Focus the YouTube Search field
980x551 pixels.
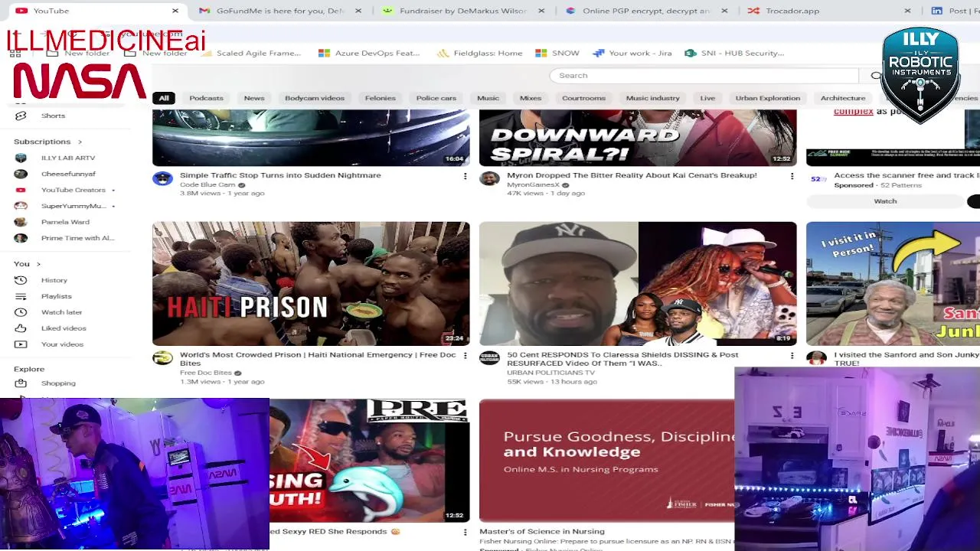coord(704,76)
